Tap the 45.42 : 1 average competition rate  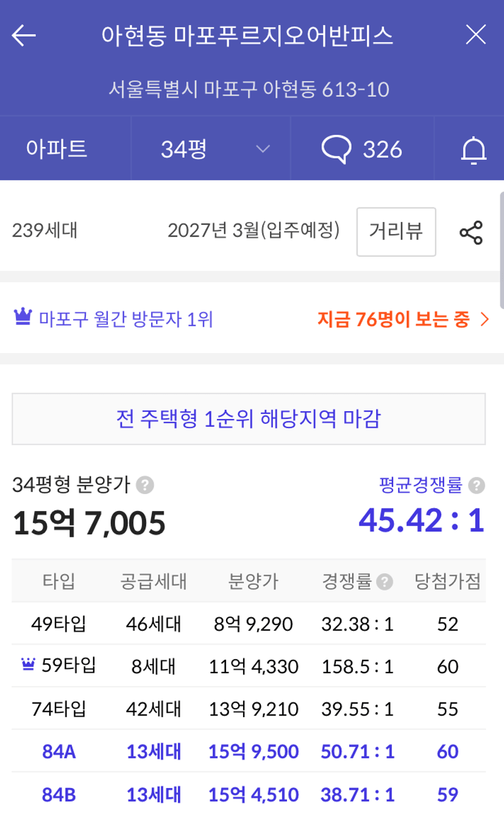coord(421,520)
